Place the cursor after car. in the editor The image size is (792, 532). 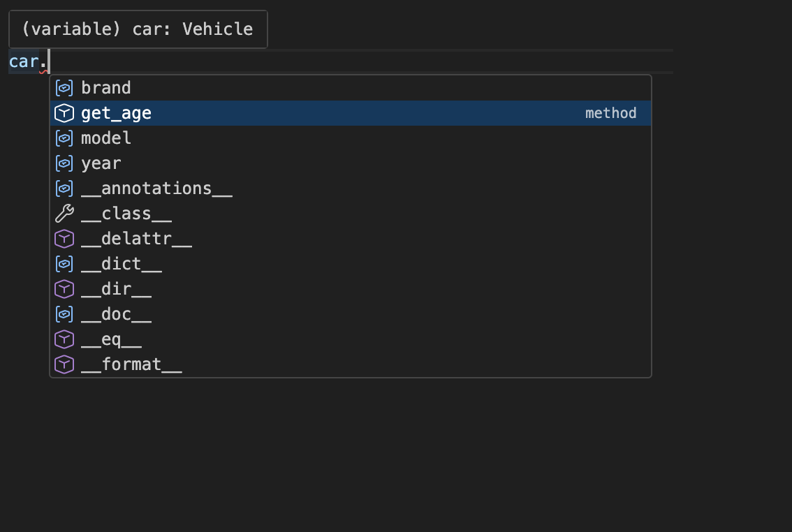click(46, 61)
